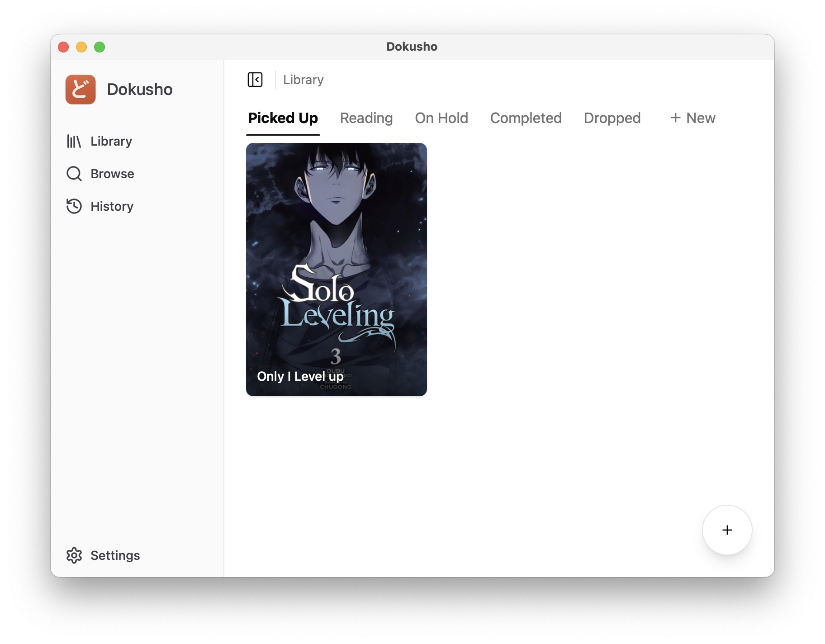
Task: Open Browse label in the sidebar
Action: click(x=112, y=174)
